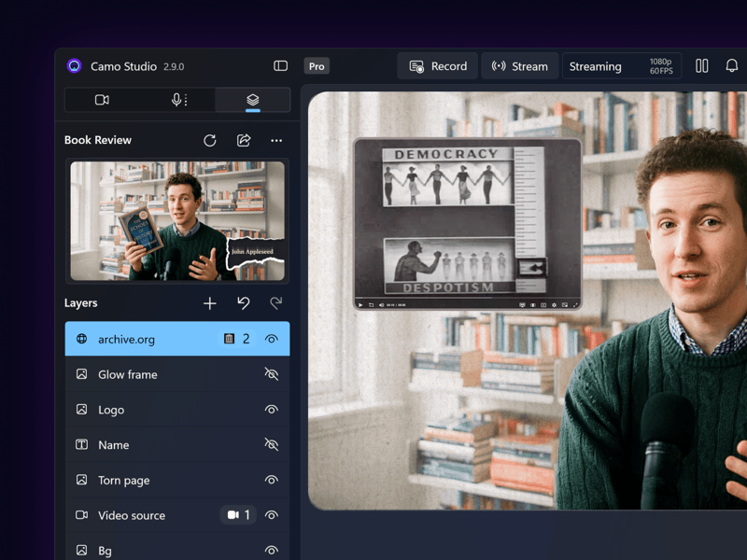This screenshot has height=560, width=747.
Task: Click the version number 2.9.0
Action: pos(174,66)
